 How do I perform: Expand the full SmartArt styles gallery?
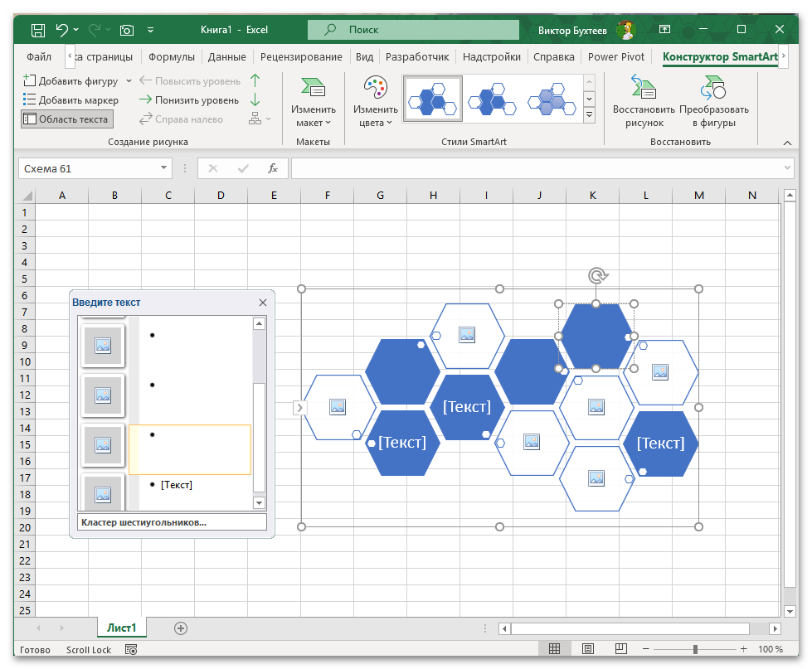(590, 114)
